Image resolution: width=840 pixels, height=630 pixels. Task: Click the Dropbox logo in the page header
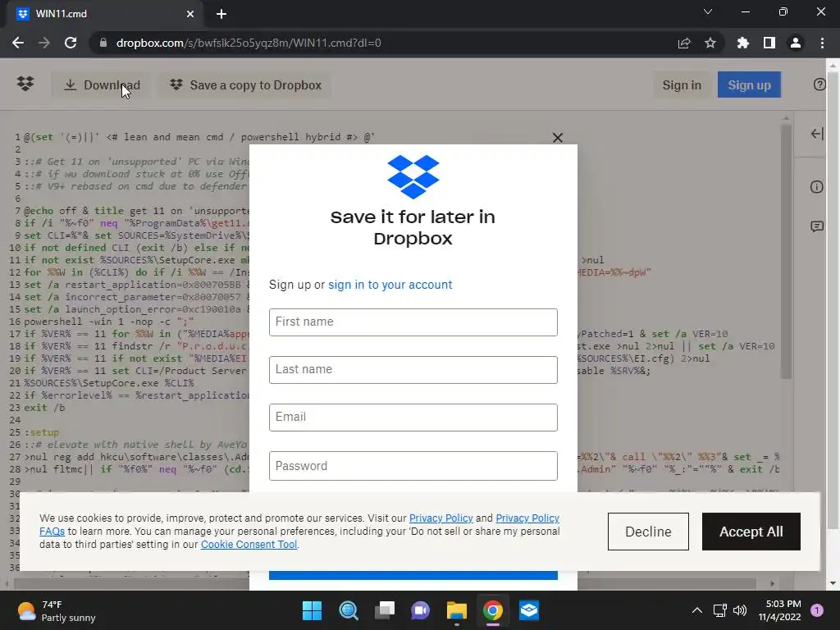[x=25, y=84]
